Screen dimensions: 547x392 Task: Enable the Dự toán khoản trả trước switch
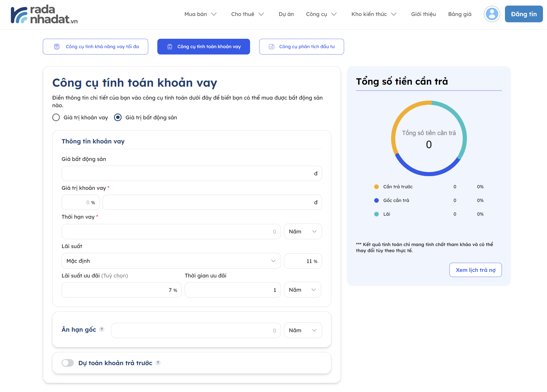pos(68,363)
